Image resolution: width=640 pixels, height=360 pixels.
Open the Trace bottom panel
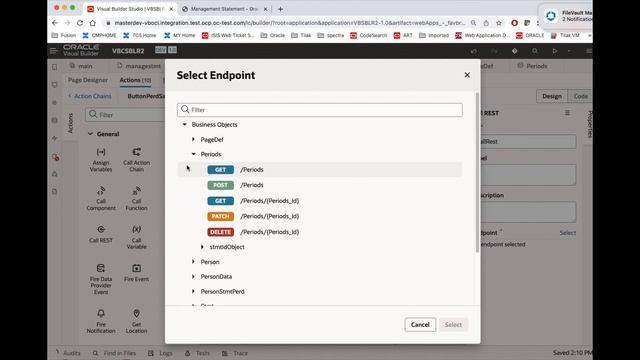(x=235, y=353)
